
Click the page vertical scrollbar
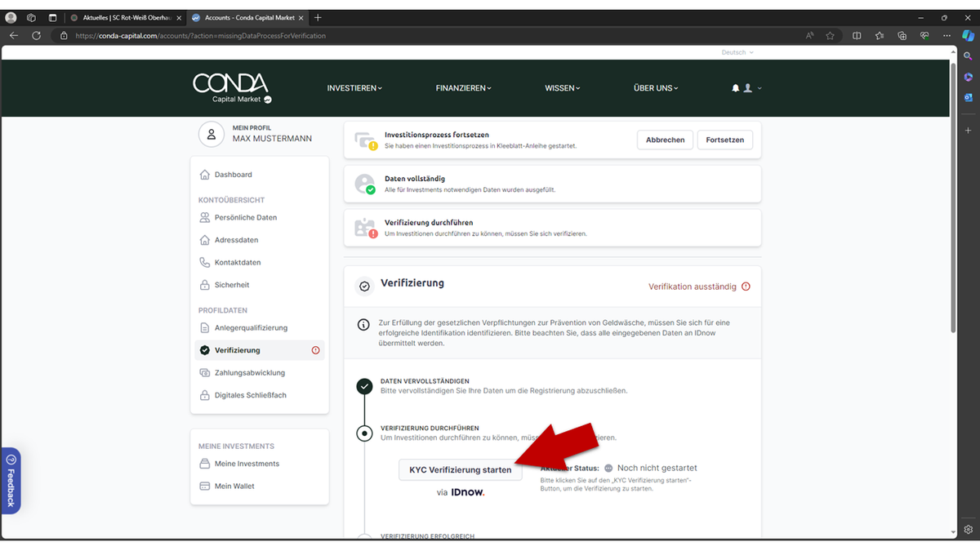(x=952, y=196)
